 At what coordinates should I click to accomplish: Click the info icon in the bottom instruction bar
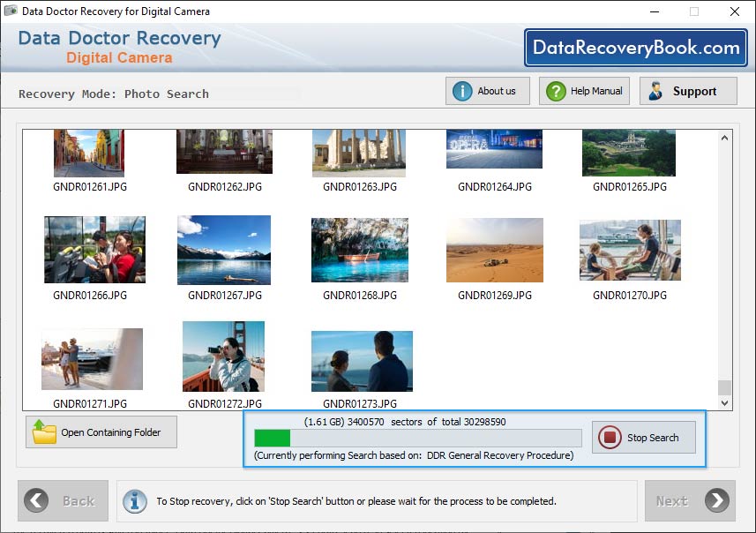click(x=134, y=501)
